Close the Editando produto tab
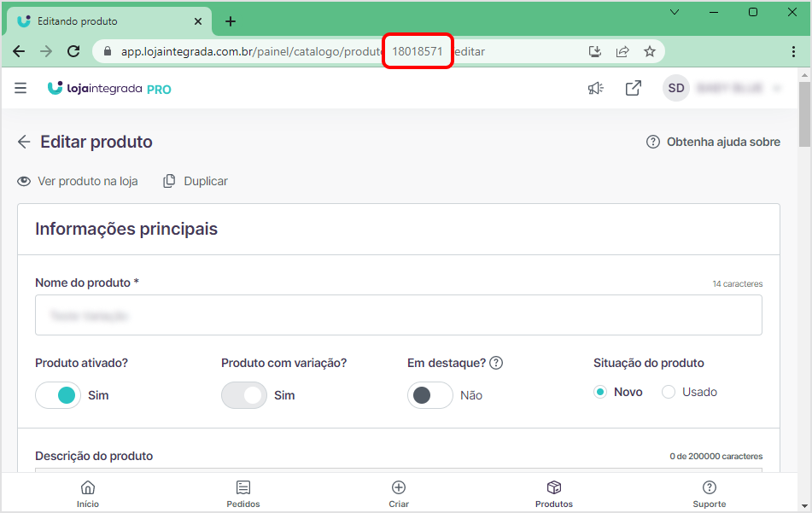Image resolution: width=812 pixels, height=513 pixels. (198, 21)
